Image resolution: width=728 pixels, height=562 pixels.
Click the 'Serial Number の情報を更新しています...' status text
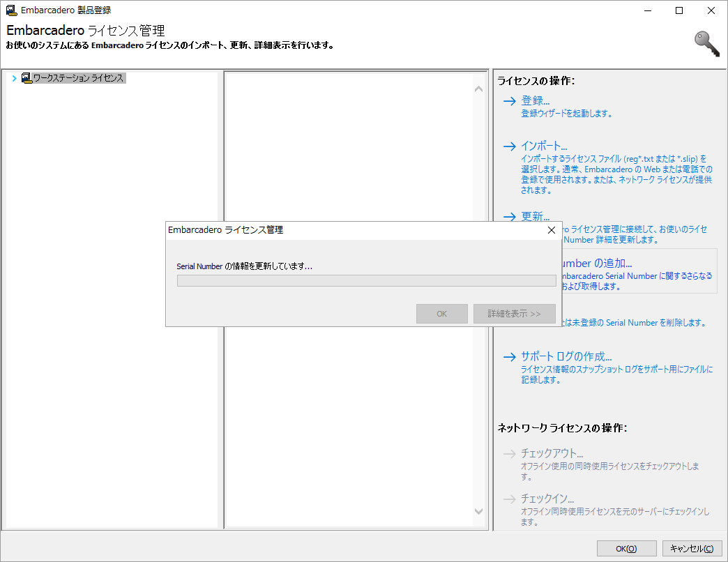pos(244,266)
